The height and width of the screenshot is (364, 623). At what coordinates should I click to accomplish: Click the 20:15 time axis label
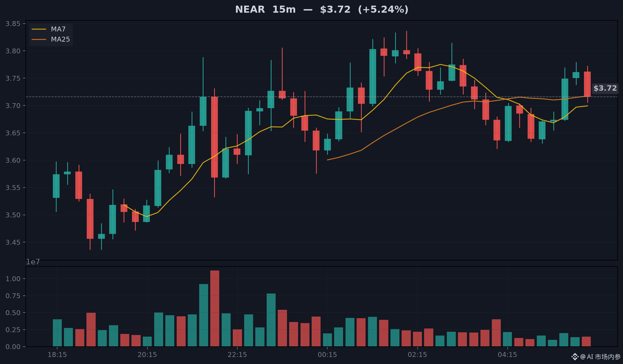click(147, 355)
